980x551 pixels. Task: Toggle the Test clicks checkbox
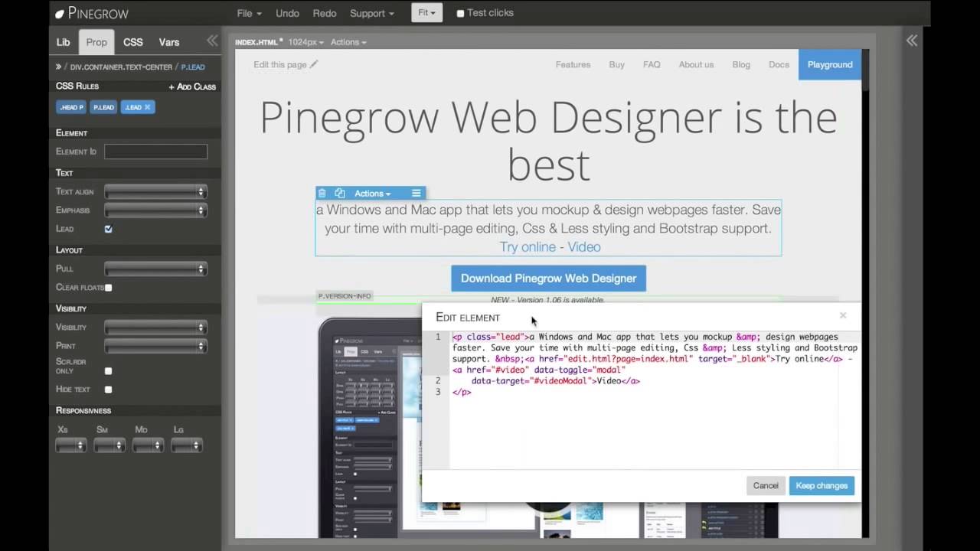[460, 13]
